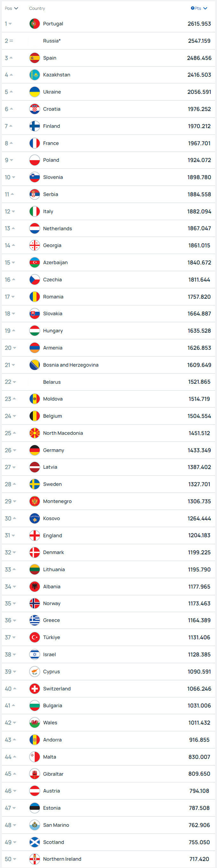Screen dimensions: 217x868
Task: Select the Northern Ireland row name
Action: tap(62, 859)
